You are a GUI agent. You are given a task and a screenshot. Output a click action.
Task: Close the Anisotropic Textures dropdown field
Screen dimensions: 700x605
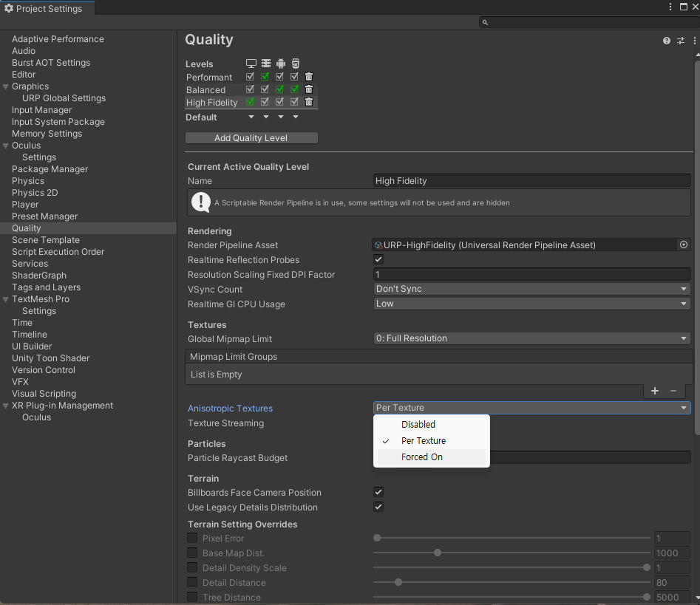(x=531, y=407)
